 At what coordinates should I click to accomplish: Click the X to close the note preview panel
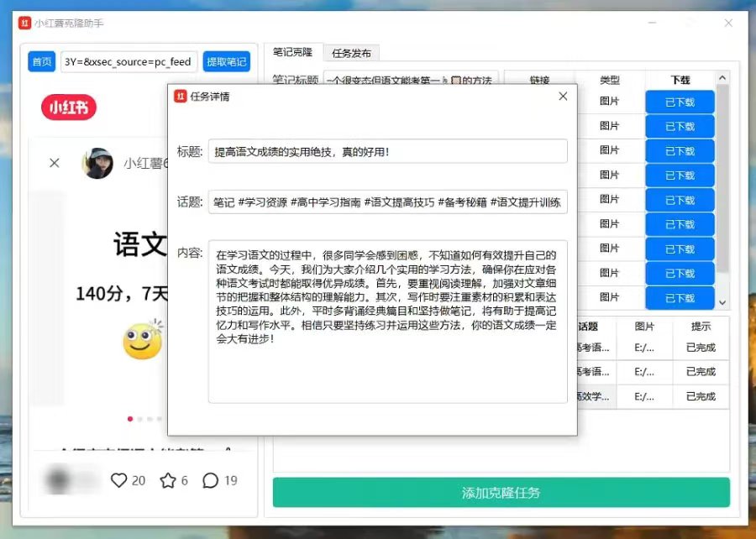click(x=53, y=164)
